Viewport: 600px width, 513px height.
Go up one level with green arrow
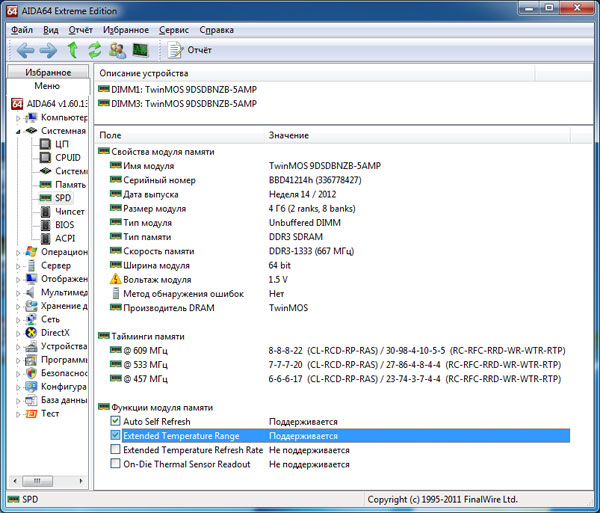tap(73, 50)
